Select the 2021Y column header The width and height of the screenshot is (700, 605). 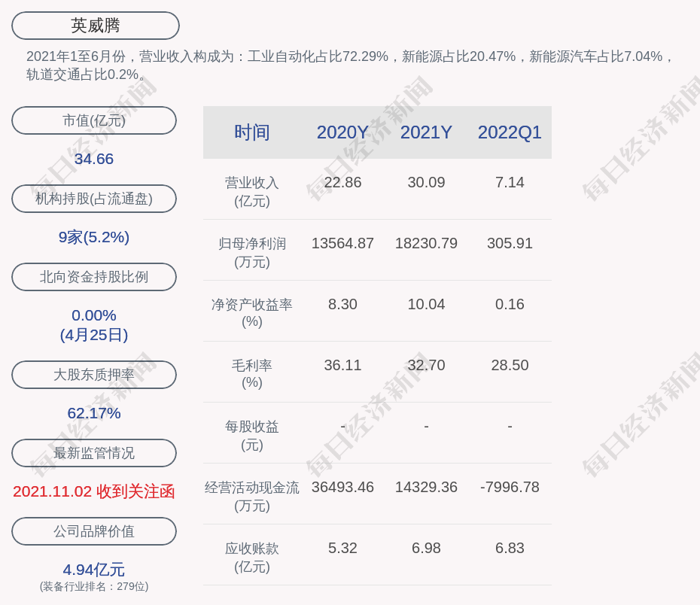tap(426, 132)
